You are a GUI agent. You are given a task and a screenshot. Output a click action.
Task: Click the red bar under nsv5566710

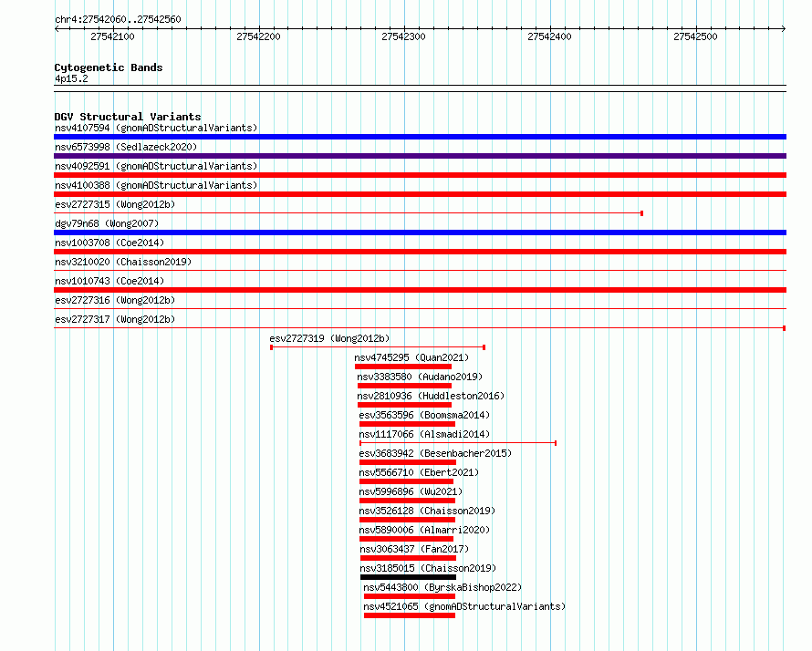pyautogui.click(x=407, y=481)
